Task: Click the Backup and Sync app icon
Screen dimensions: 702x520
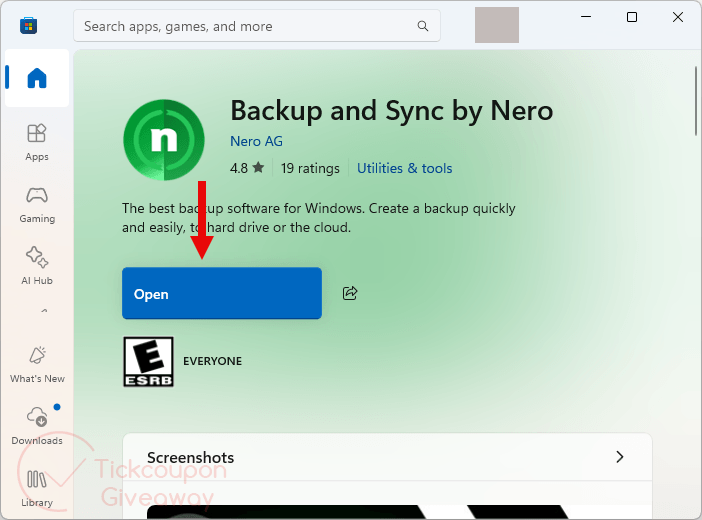Action: coord(164,140)
